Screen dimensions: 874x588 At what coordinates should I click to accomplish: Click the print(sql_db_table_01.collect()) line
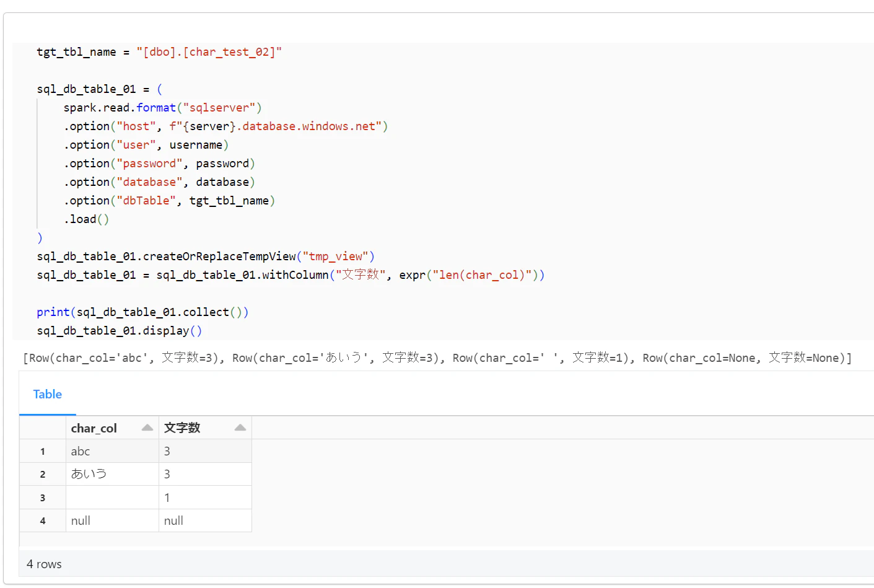tap(142, 312)
